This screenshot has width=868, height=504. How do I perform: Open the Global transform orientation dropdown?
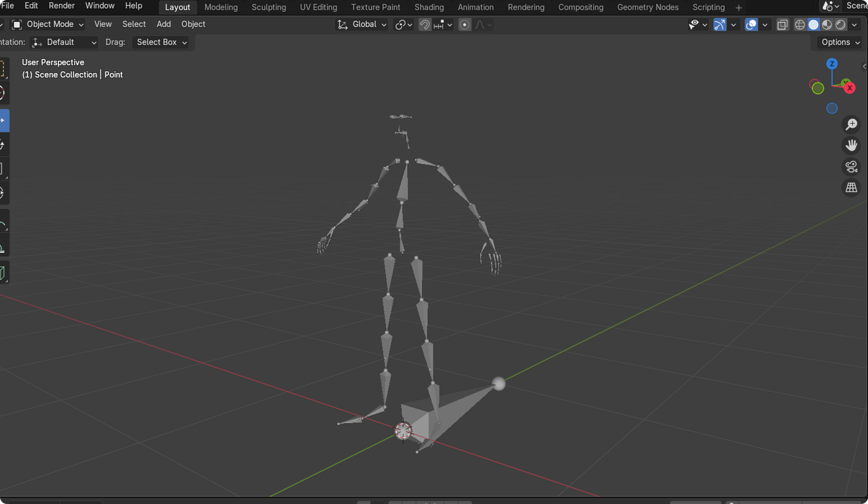tap(362, 24)
